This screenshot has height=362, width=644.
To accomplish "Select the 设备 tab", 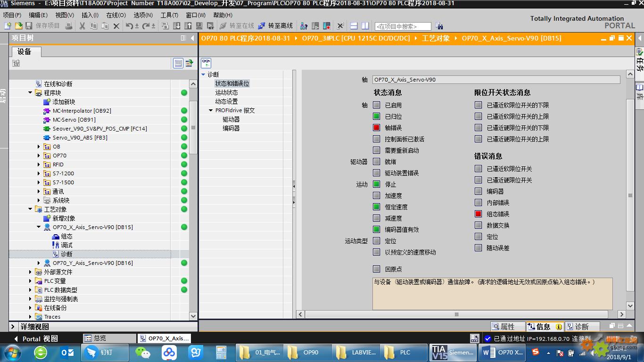I will pos(25,52).
